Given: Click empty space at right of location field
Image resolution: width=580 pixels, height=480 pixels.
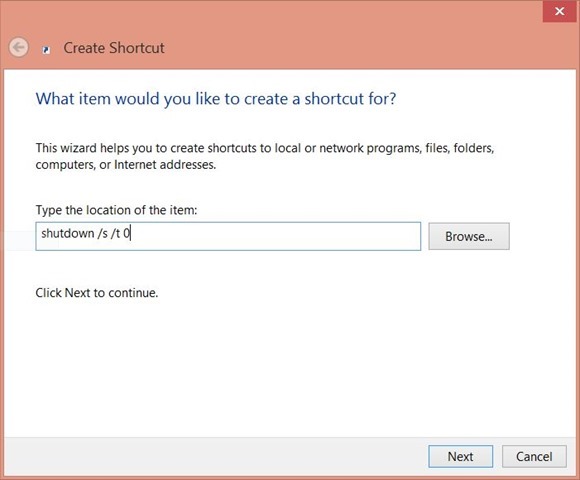Looking at the screenshot, I should [296, 236].
